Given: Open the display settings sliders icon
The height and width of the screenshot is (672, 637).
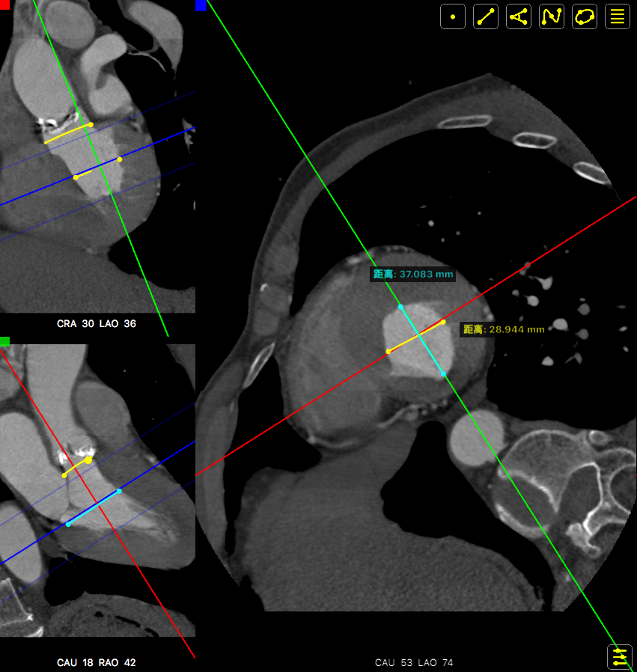Looking at the screenshot, I should (x=620, y=657).
